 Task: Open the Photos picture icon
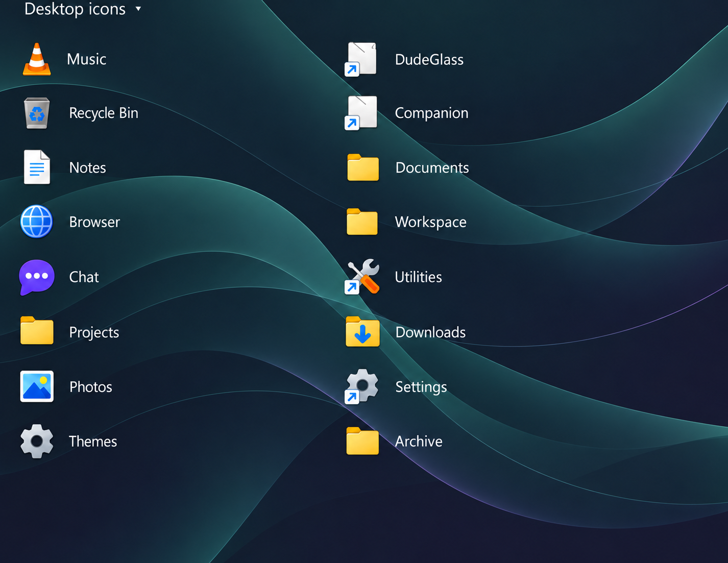tap(37, 386)
